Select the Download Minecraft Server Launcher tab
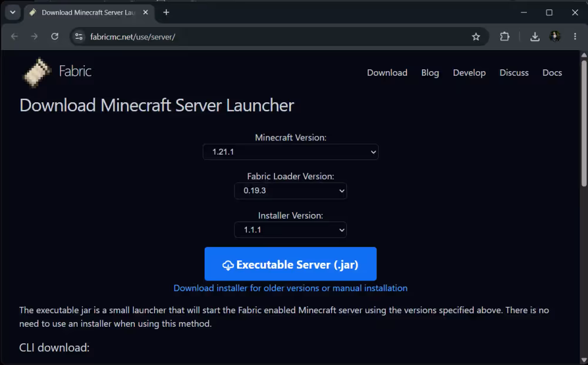The width and height of the screenshot is (588, 365). (89, 12)
